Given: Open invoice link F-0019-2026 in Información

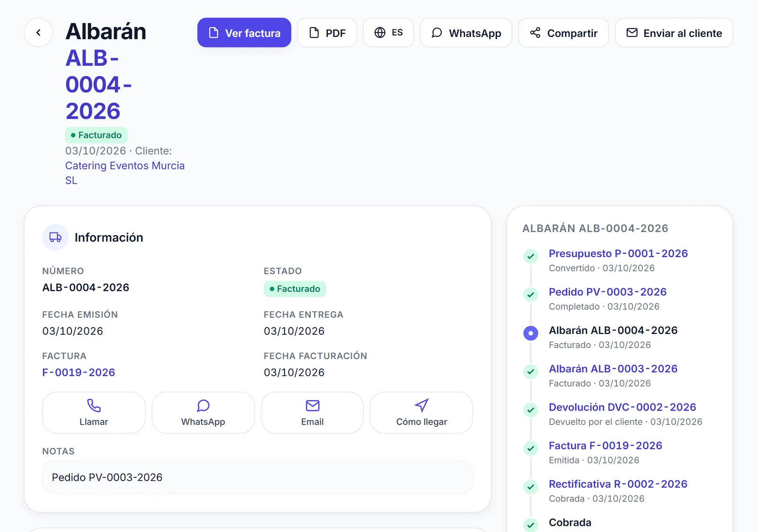Looking at the screenshot, I should (x=79, y=373).
